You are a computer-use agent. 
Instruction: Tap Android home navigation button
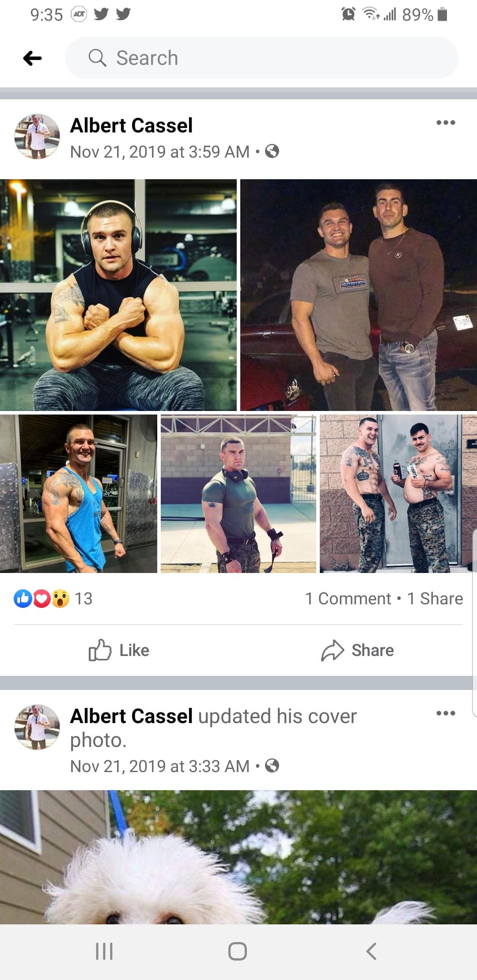238,951
